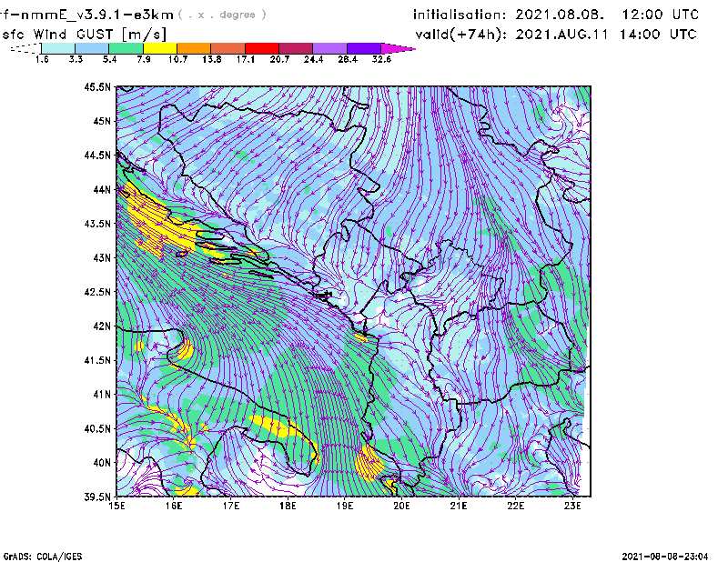Click the yellow 7.9–10.7 legend swatch
Screen dimensions: 728x562
tap(159, 48)
